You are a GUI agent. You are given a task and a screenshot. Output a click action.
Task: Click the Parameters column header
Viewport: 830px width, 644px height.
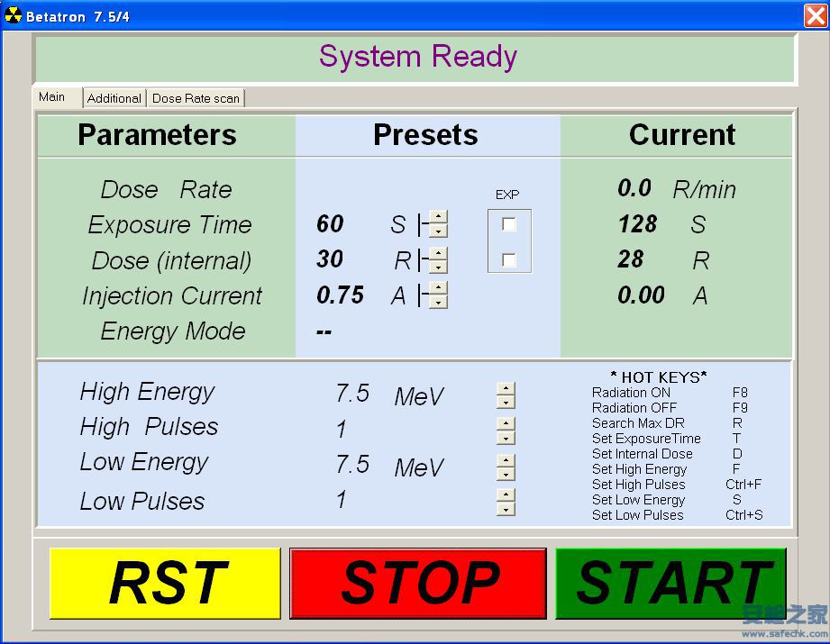tap(157, 134)
